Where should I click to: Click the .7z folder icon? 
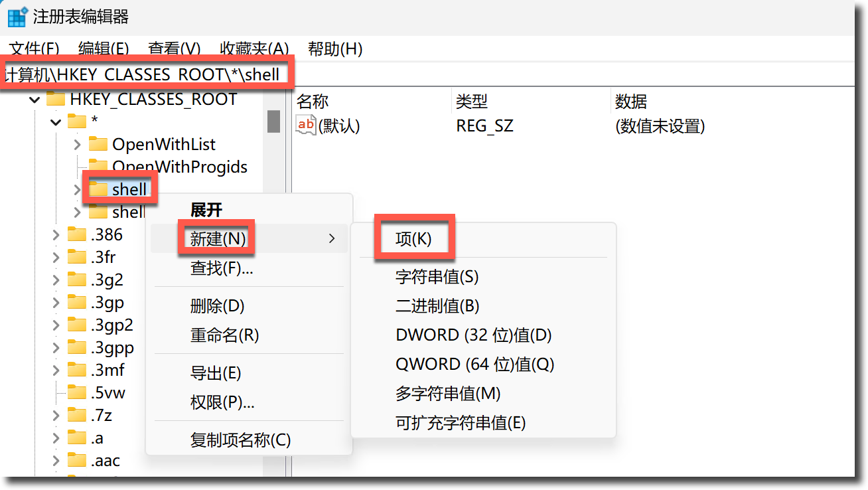pyautogui.click(x=77, y=415)
